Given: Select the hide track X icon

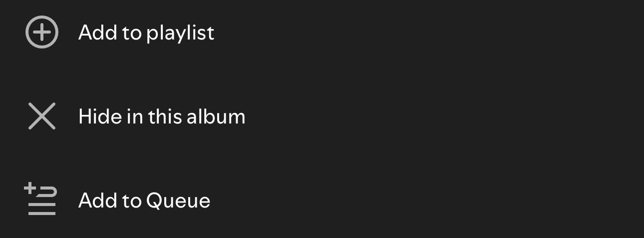Looking at the screenshot, I should (42, 116).
